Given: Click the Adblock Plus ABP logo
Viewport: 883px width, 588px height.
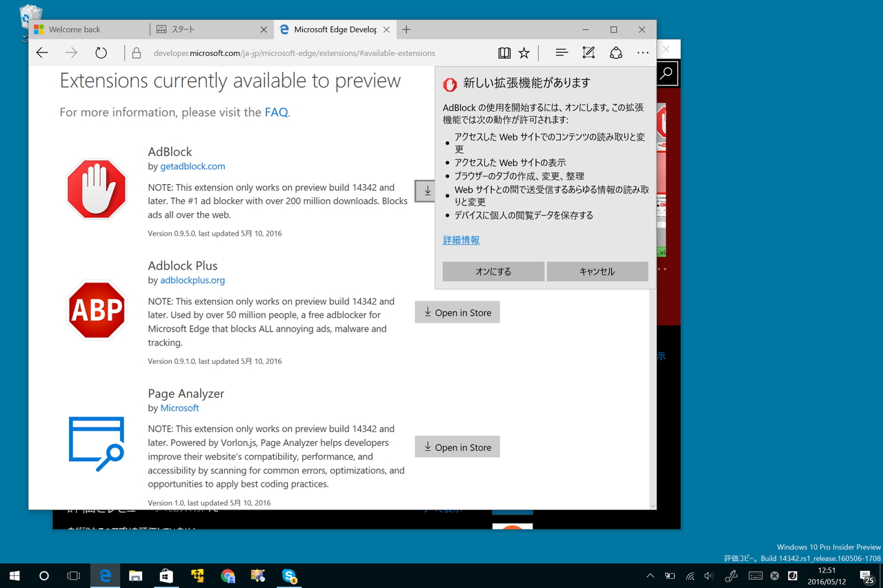Looking at the screenshot, I should pos(97,310).
